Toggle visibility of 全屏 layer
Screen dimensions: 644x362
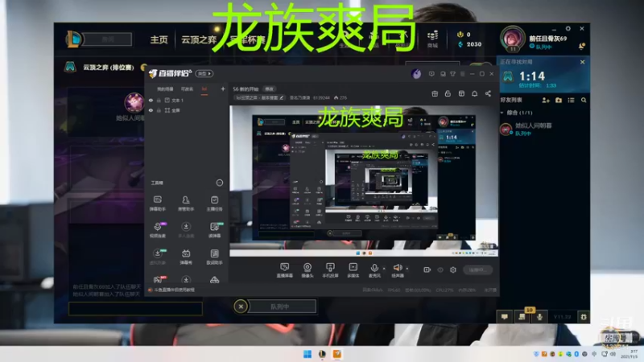(151, 110)
